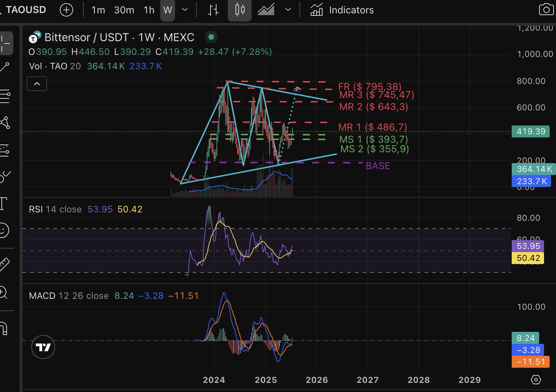Viewport: 556px width, 392px height.
Task: Select the forecasting position tool
Action: 5,149
